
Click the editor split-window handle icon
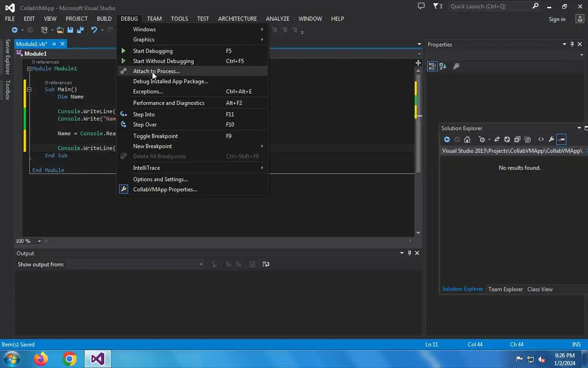[x=418, y=62]
